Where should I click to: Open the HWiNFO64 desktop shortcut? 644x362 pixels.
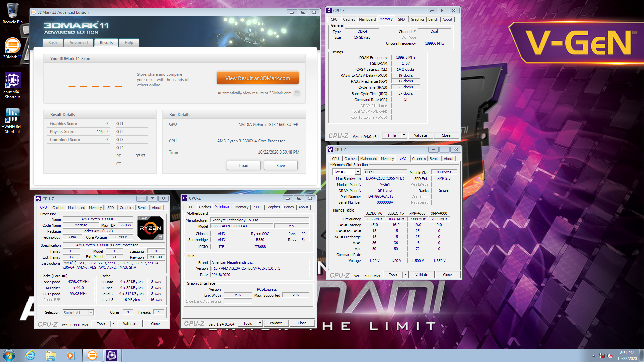pos(12,121)
